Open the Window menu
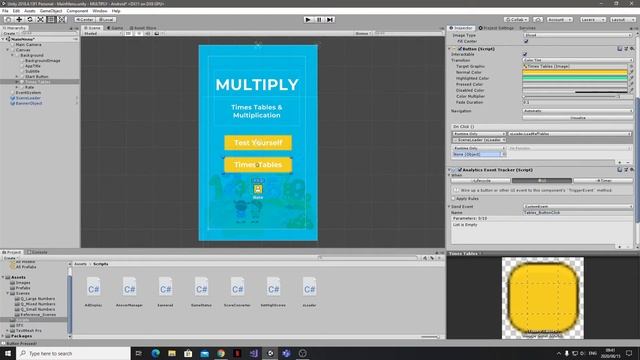640x360 pixels. (100, 11)
